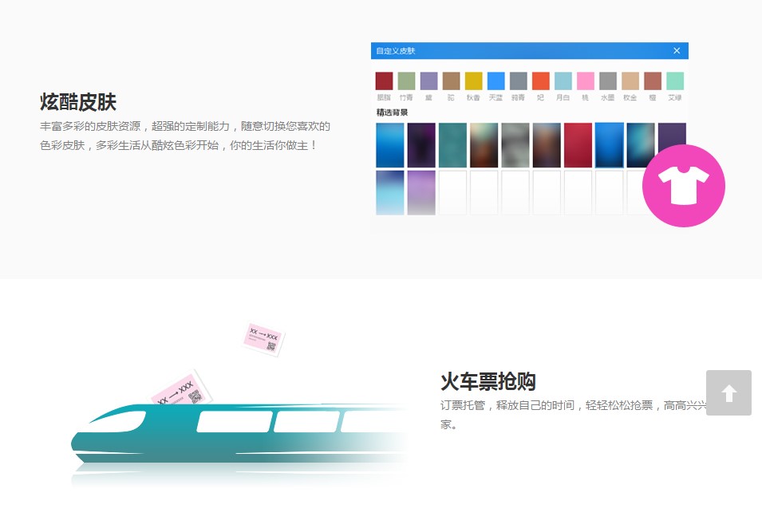Image resolution: width=762 pixels, height=532 pixels.
Task: Click the back-to-top arrow button
Action: click(x=728, y=392)
